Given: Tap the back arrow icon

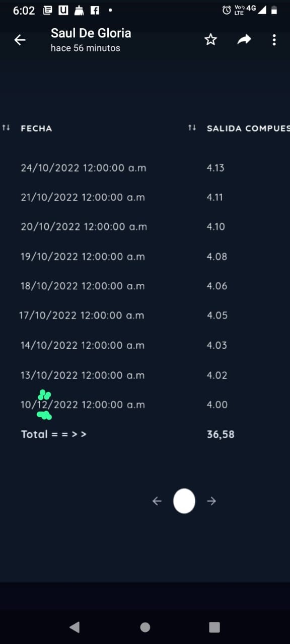Looking at the screenshot, I should tap(20, 40).
